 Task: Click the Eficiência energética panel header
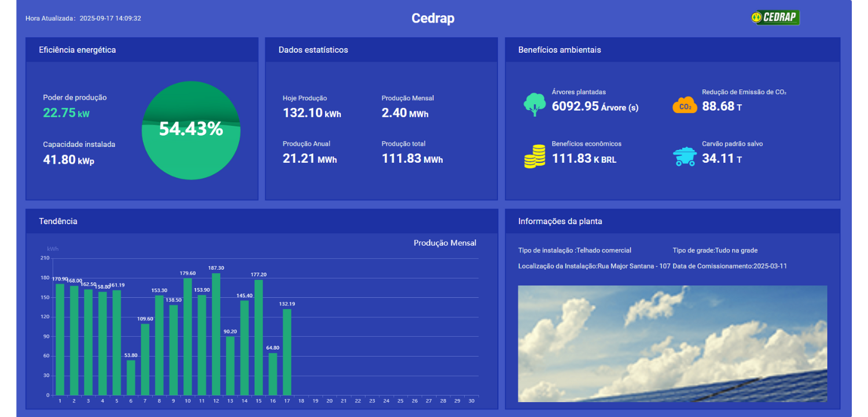[x=78, y=50]
